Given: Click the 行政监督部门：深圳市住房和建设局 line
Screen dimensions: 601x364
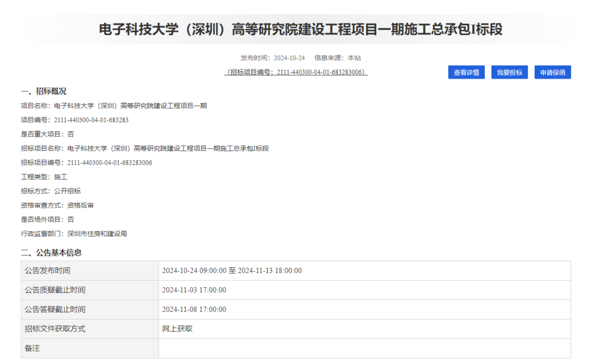Looking at the screenshot, I should pyautogui.click(x=73, y=233).
